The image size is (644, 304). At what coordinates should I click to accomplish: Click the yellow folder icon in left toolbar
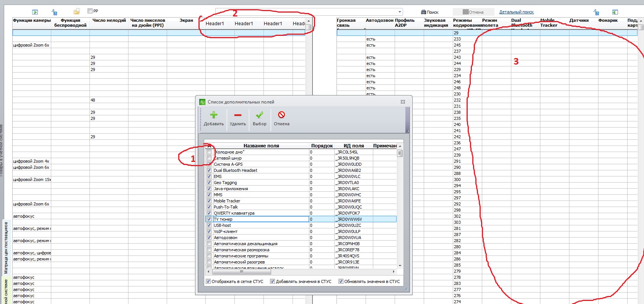[77, 11]
